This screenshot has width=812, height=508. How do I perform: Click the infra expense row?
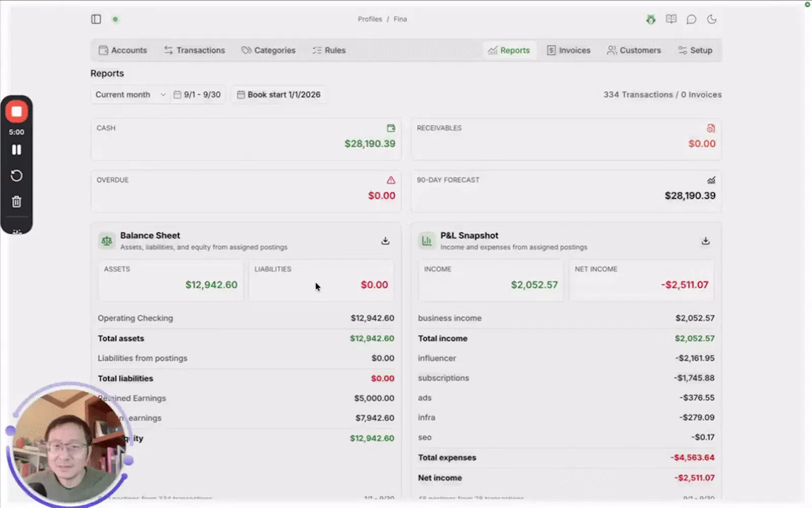click(x=566, y=418)
